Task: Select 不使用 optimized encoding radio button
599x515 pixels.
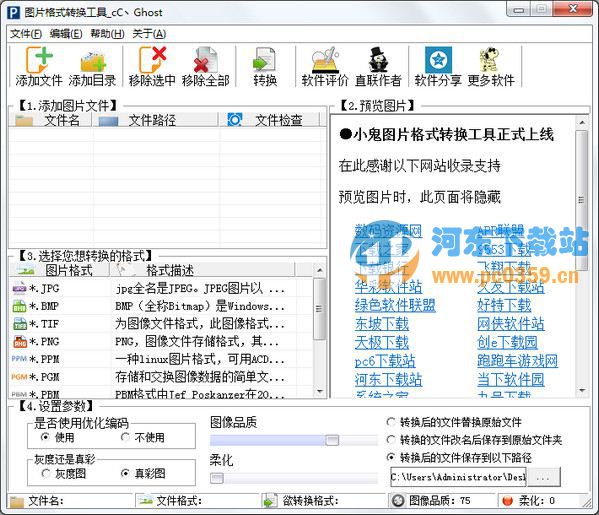Action: tap(125, 437)
